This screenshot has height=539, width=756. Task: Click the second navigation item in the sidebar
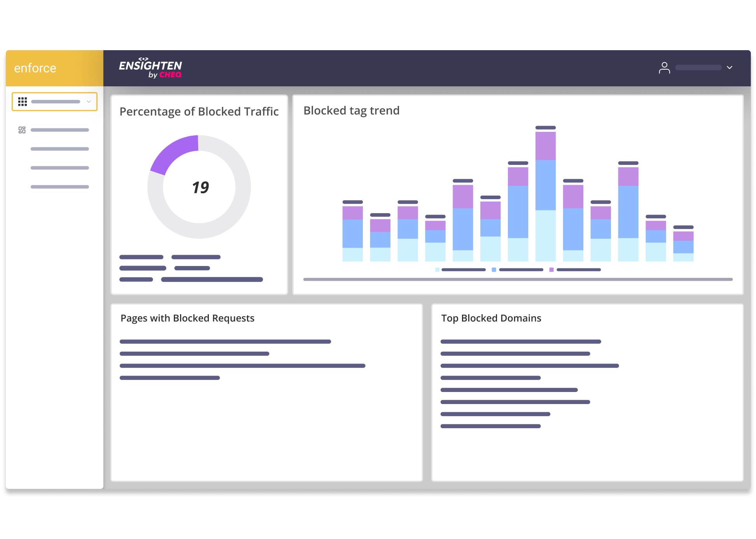[x=59, y=149]
